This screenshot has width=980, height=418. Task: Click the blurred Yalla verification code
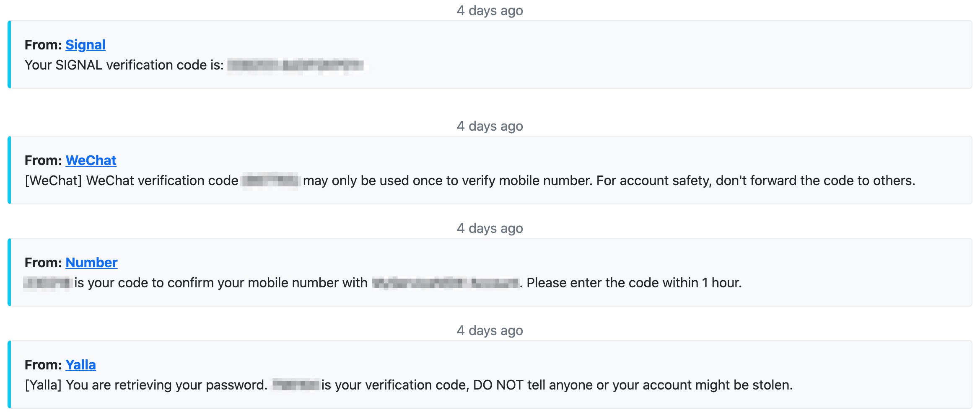point(296,385)
